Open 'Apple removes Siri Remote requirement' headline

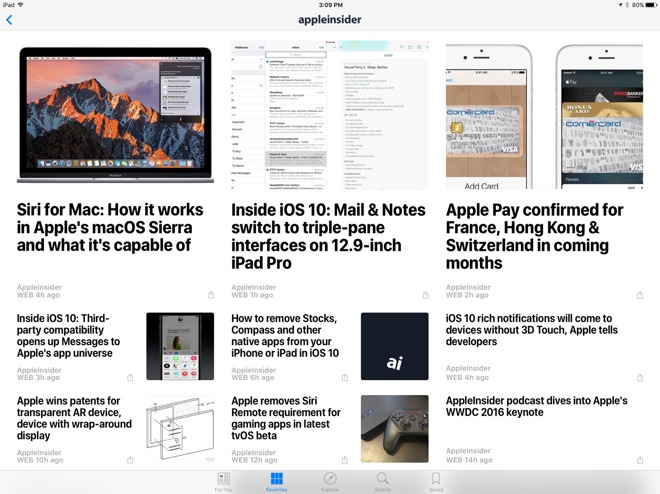[286, 418]
